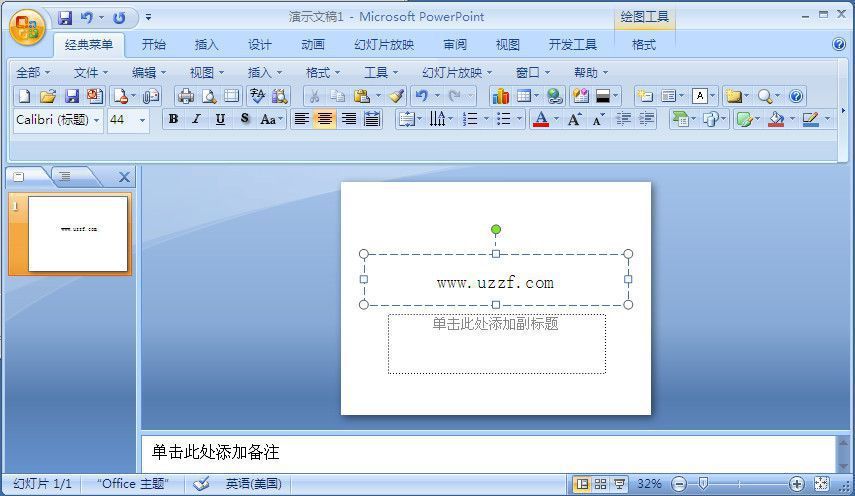Click the Paste clipboard icon

click(x=362, y=96)
